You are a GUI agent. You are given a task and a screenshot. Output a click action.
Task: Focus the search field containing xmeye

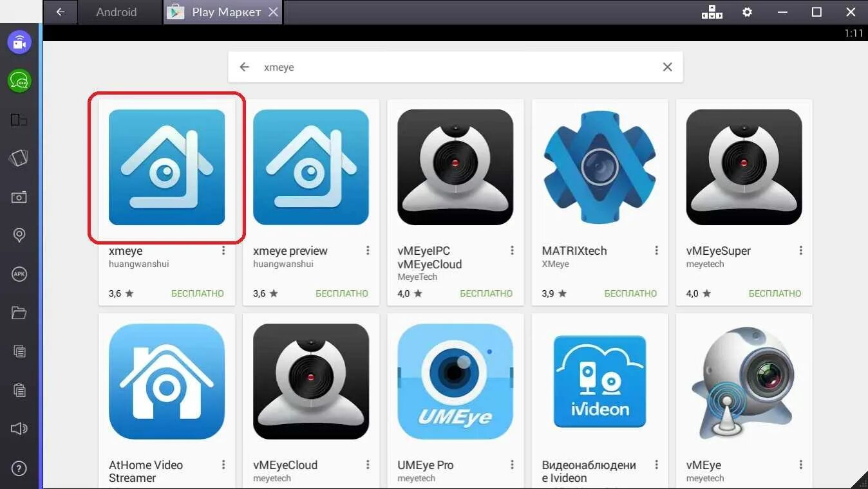coord(455,67)
